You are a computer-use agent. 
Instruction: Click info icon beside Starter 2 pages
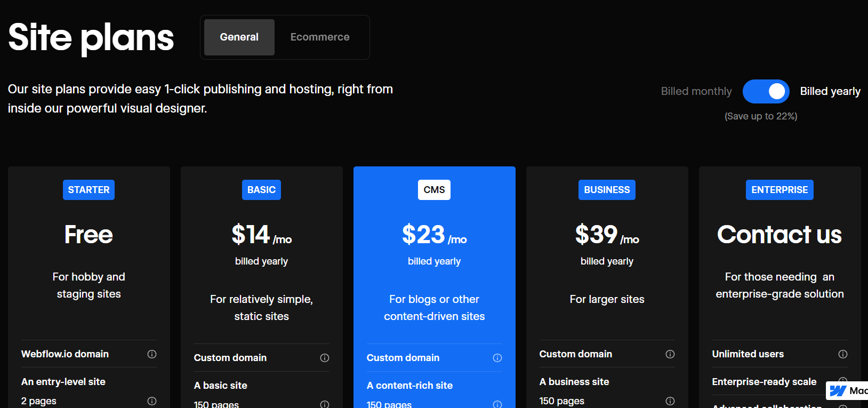pyautogui.click(x=152, y=401)
